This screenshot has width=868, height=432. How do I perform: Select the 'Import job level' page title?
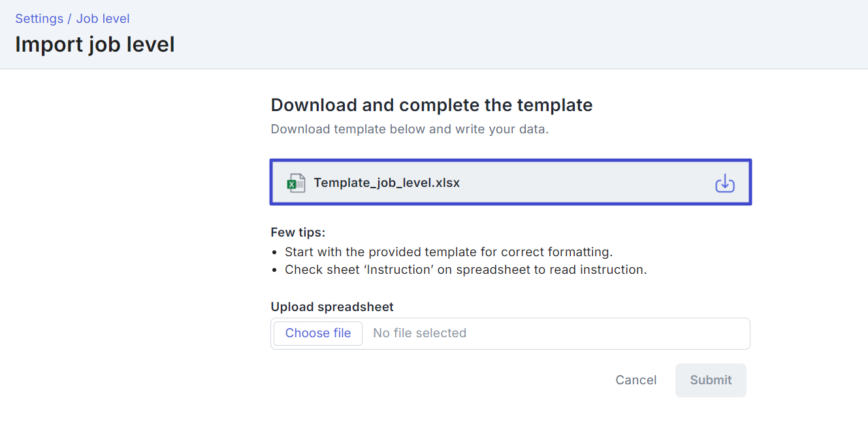tap(95, 44)
